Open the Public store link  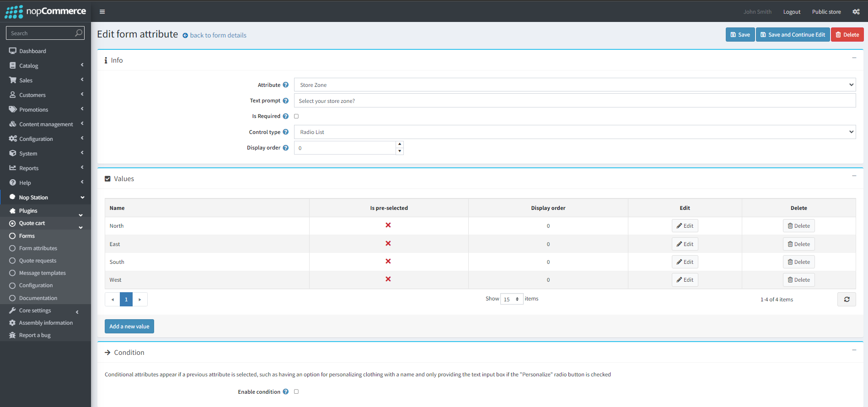tap(826, 12)
